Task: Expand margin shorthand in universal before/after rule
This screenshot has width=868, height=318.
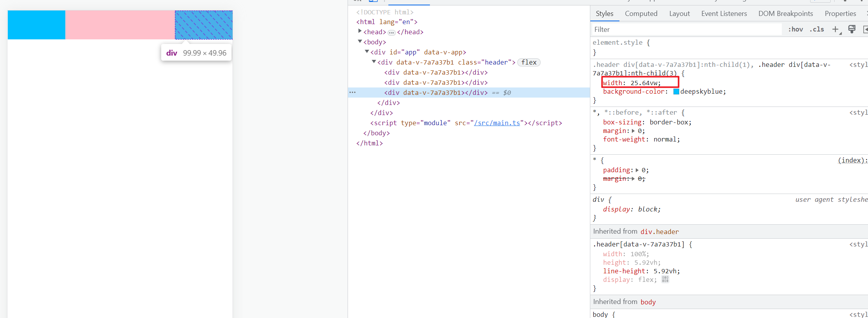Action: [x=633, y=131]
